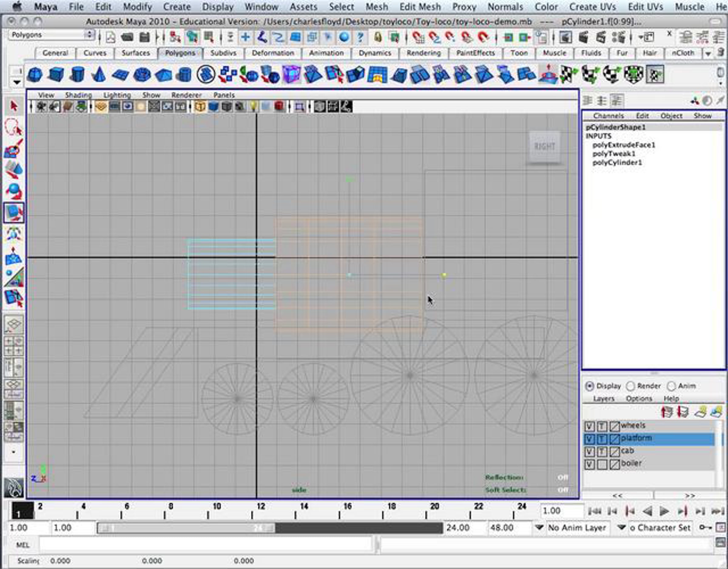Activate the Lasso selection tool
Viewport: 728px width, 569px height.
point(13,127)
